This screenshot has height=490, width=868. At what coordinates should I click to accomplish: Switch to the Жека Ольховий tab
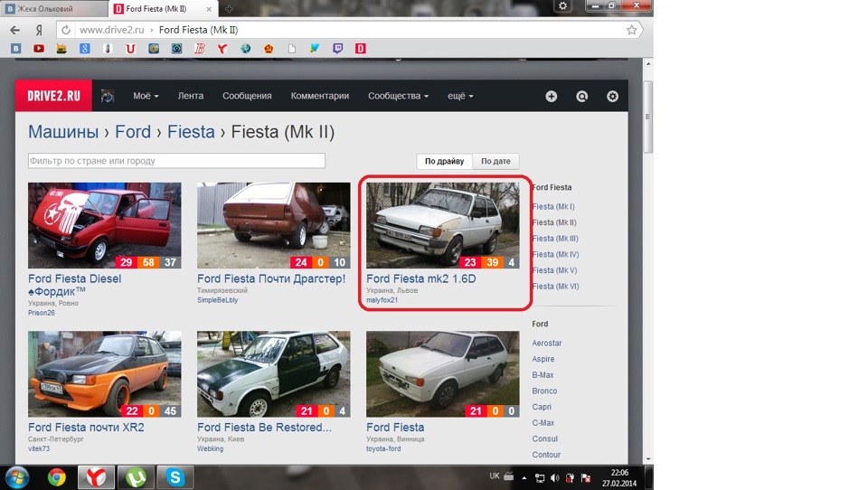point(54,9)
